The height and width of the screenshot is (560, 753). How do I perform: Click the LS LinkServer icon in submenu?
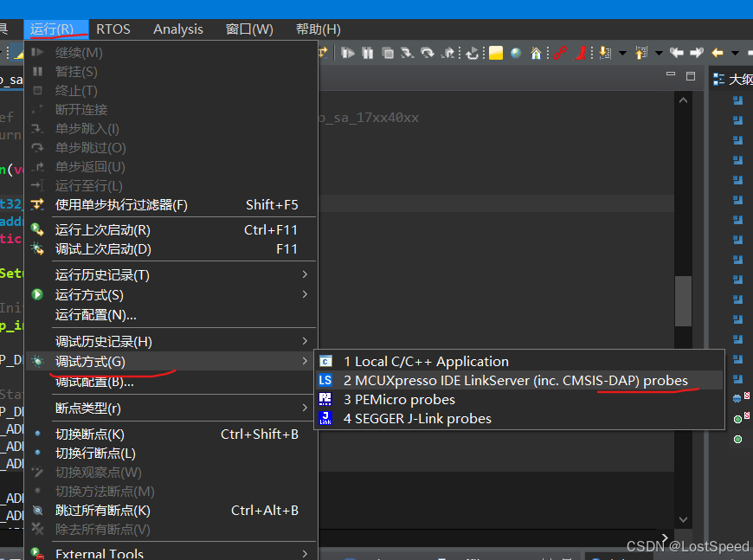[x=325, y=380]
